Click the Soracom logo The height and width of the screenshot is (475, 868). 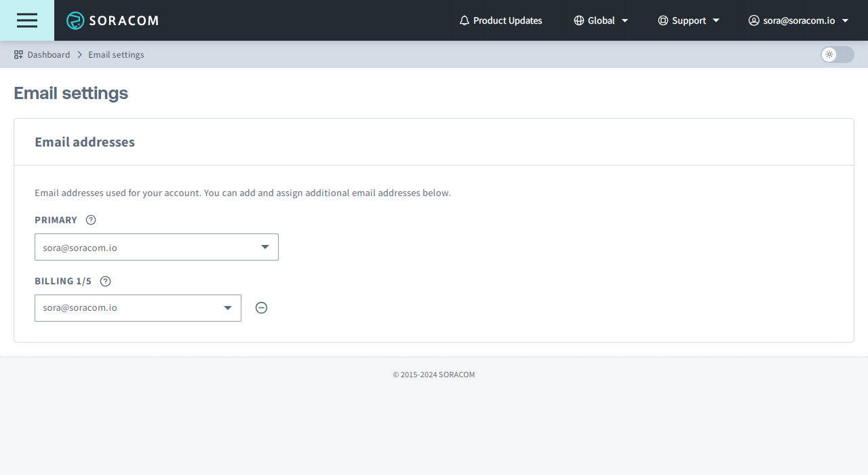coord(113,20)
